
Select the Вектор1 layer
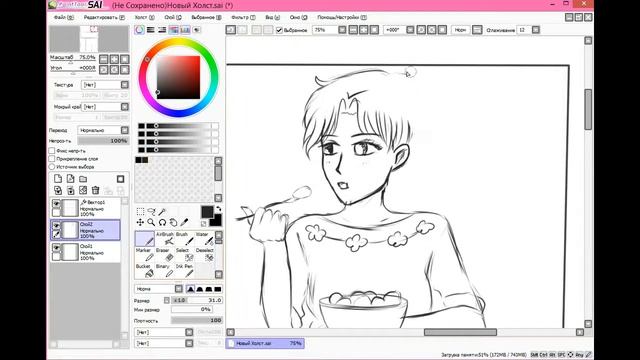tap(86, 208)
